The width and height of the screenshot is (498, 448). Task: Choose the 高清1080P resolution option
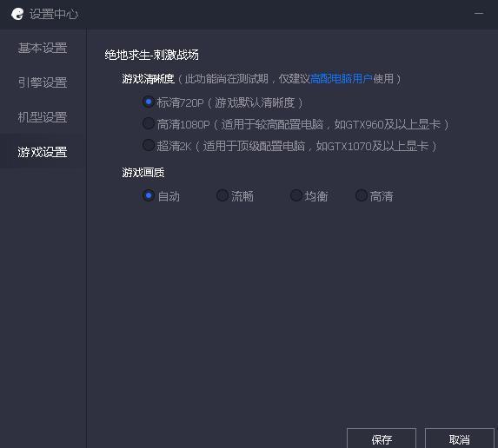tap(148, 124)
